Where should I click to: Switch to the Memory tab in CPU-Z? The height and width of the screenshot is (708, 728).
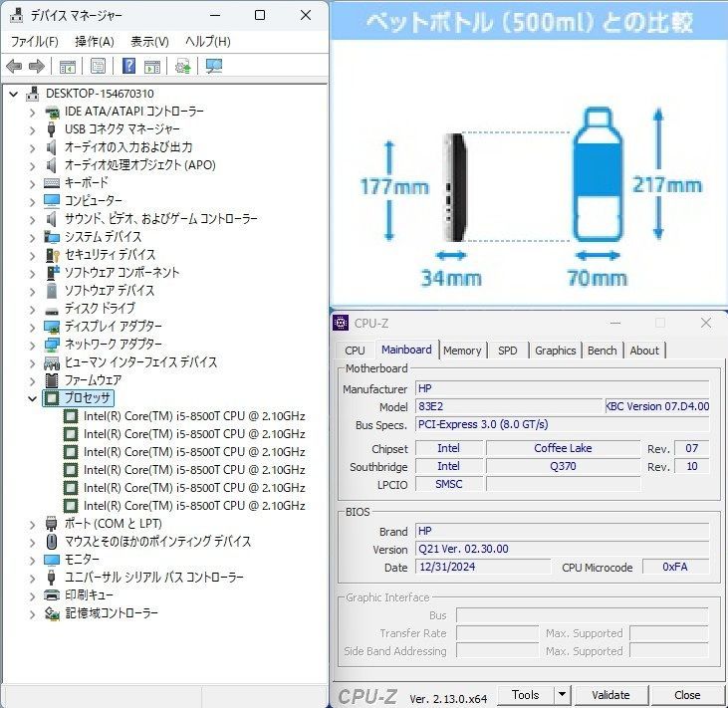pyautogui.click(x=462, y=351)
